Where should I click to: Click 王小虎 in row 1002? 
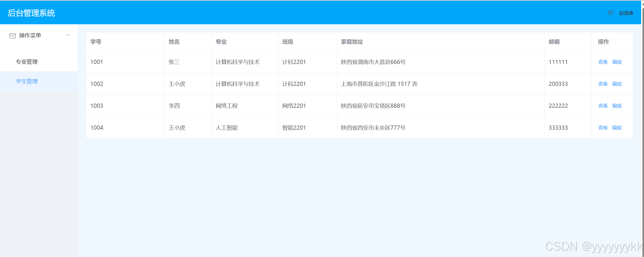click(x=177, y=84)
